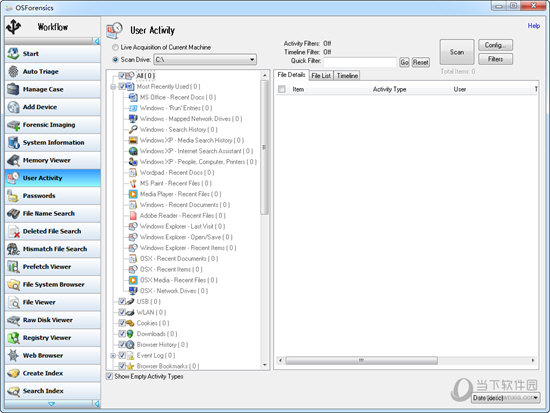This screenshot has height=413, width=550.
Task: Focus the Quick Filter text field
Action: point(360,62)
